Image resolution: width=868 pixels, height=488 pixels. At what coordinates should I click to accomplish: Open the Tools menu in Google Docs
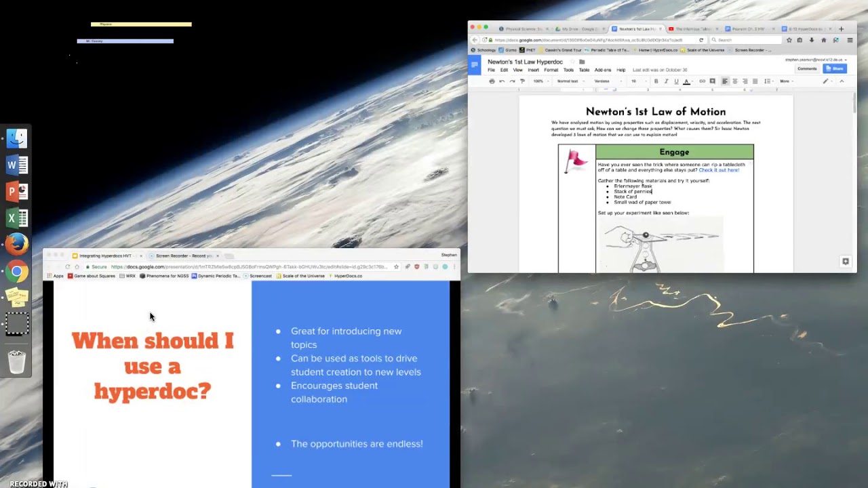[x=568, y=70]
